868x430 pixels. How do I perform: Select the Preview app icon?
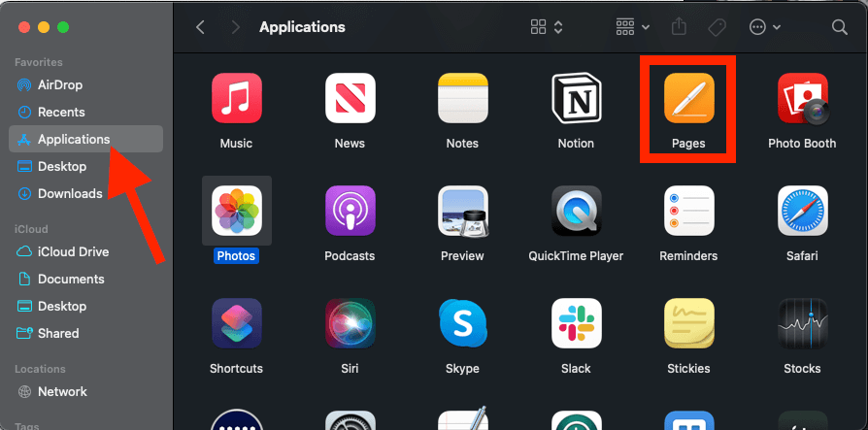pyautogui.click(x=463, y=211)
